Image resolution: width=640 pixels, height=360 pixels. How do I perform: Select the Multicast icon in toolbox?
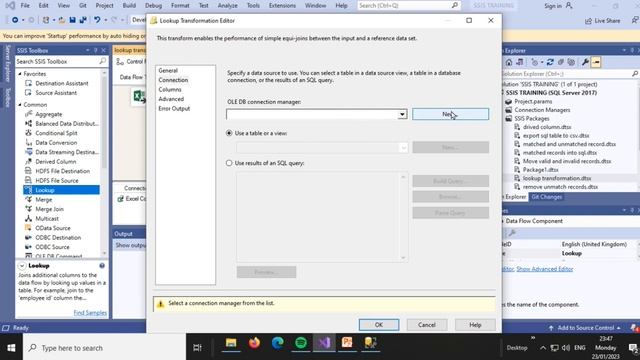pos(28,218)
